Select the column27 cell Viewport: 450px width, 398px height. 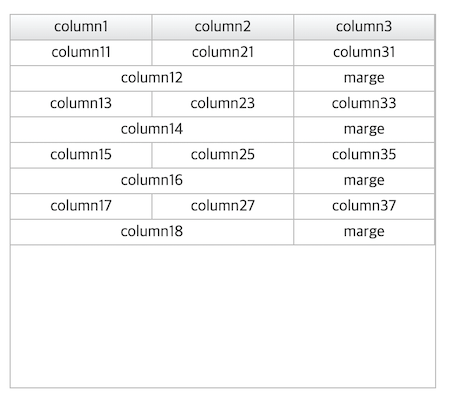(223, 206)
